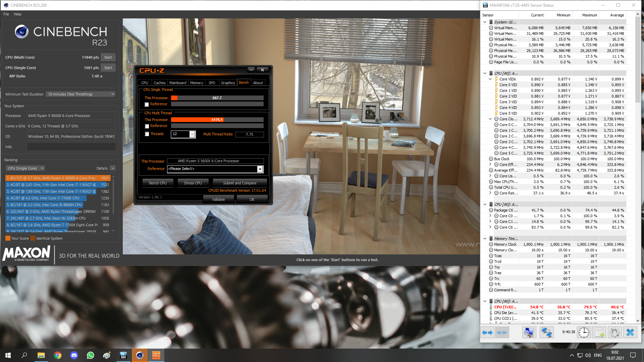Open the Reference Please Select dropdown
Viewport: 644px width, 362px height.
pyautogui.click(x=260, y=169)
